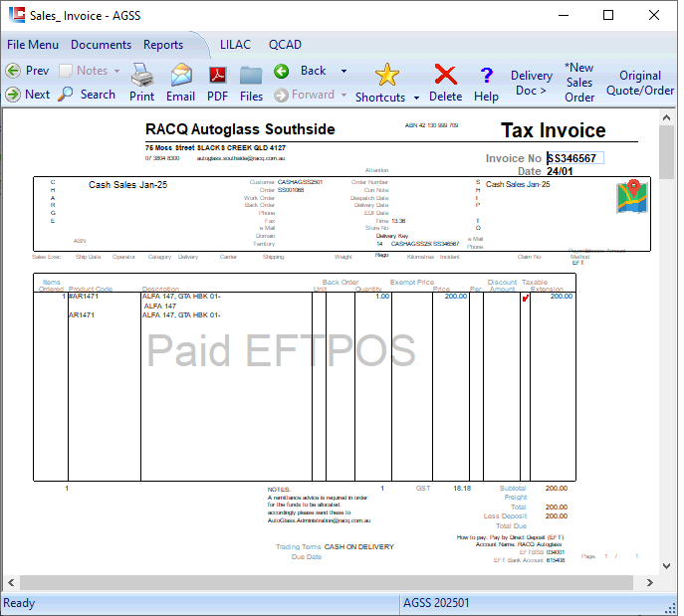684x616 pixels.
Task: Click the scroll right arrow
Action: coord(649,582)
